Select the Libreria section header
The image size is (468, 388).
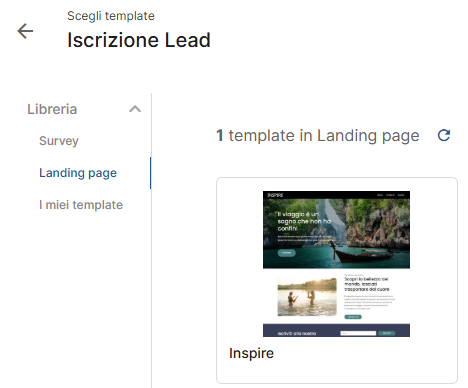coord(52,109)
